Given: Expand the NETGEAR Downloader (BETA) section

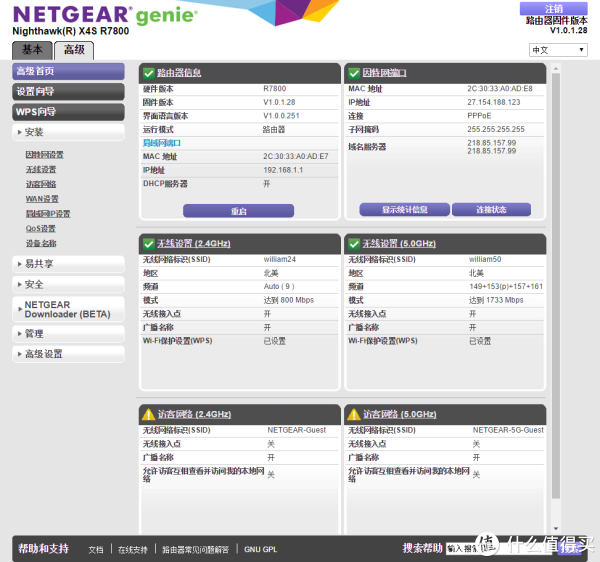Looking at the screenshot, I should pos(68,309).
